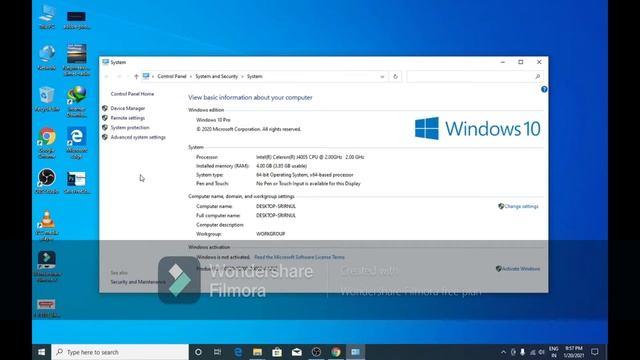
Task: Select the VLC media player desktop shortcut
Action: 47,225
